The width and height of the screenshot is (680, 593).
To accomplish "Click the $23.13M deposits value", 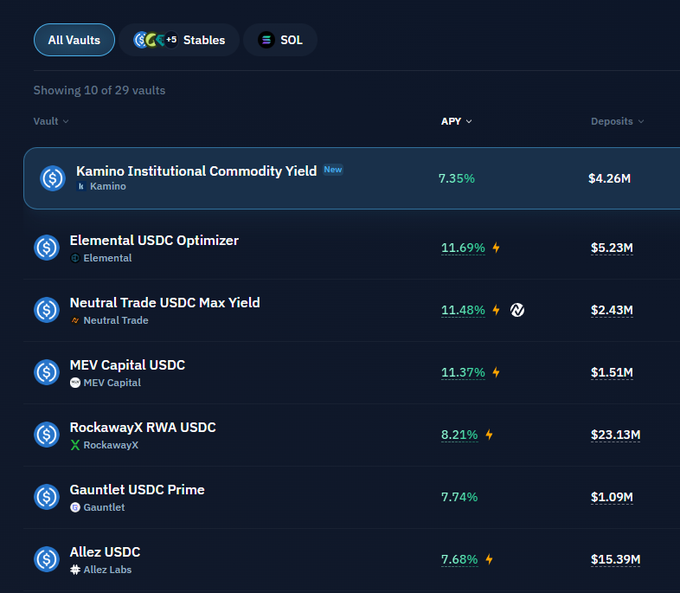I will tap(615, 435).
